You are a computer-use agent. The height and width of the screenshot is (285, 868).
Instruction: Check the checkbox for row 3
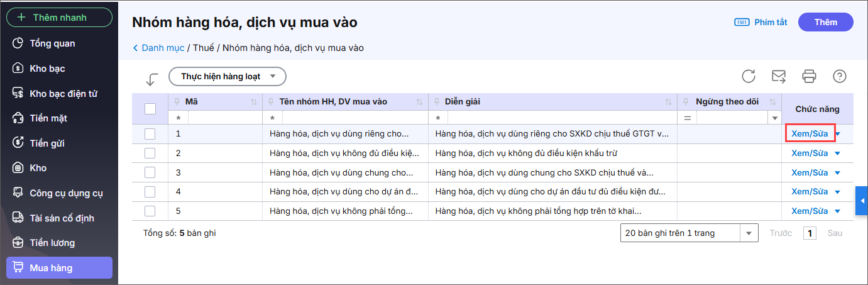150,172
